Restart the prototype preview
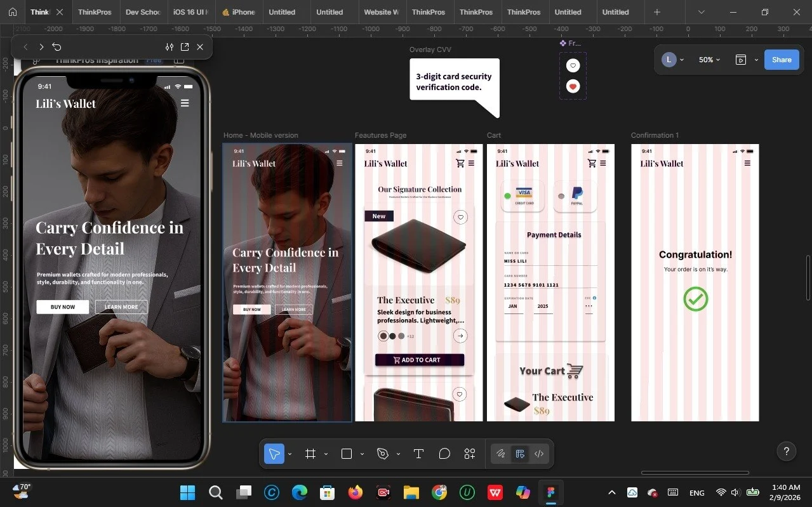This screenshot has height=507, width=812. tap(57, 47)
